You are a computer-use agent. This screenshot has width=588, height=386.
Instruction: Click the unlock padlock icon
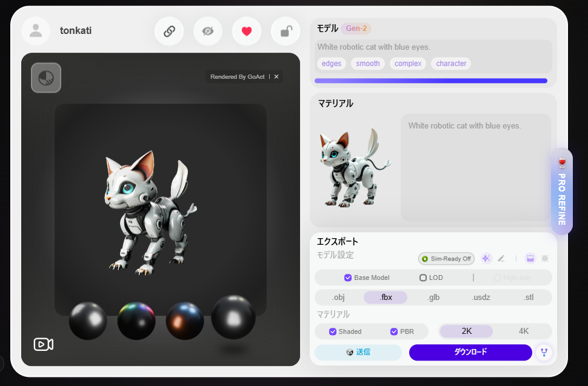pos(285,32)
